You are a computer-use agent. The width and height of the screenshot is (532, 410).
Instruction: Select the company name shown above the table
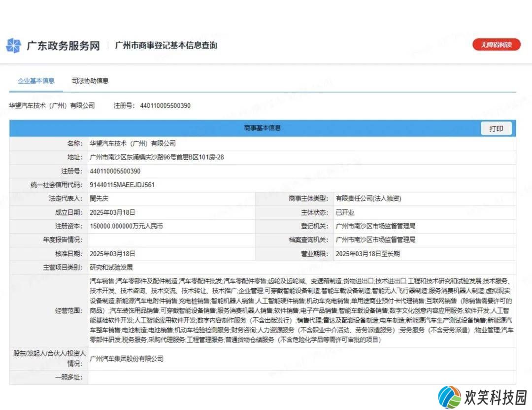pos(52,105)
